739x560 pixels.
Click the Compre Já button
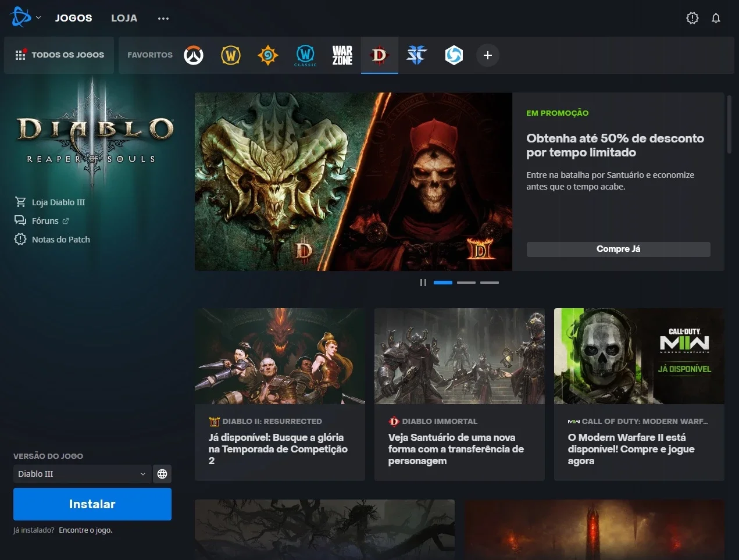click(x=618, y=249)
